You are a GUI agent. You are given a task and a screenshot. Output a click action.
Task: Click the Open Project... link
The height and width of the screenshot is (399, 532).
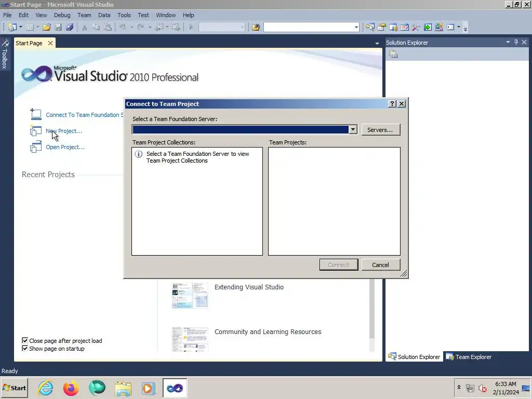click(65, 147)
